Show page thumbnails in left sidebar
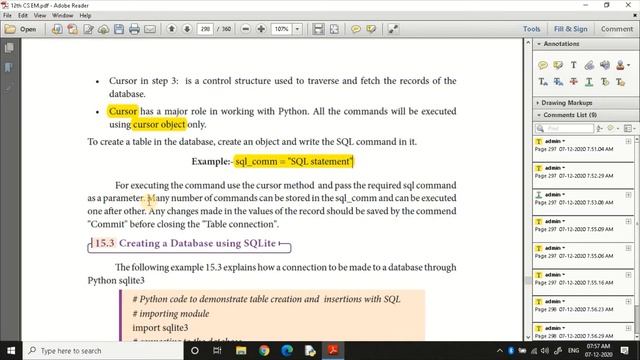 pyautogui.click(x=9, y=48)
